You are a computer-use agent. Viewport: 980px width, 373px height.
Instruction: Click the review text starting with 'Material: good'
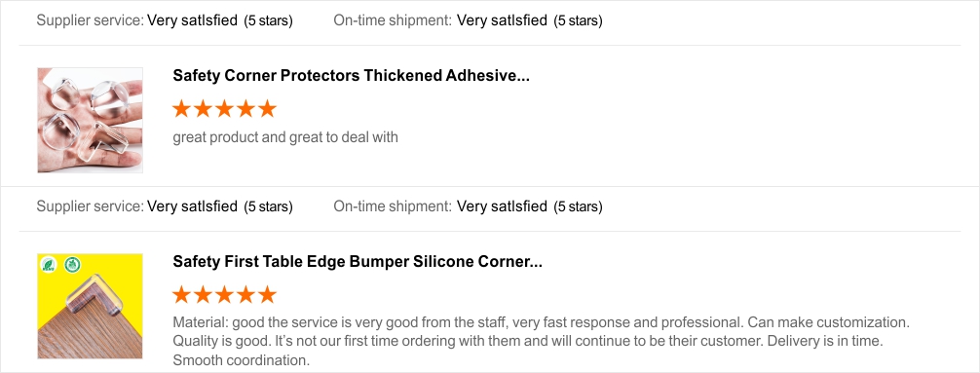coord(541,342)
